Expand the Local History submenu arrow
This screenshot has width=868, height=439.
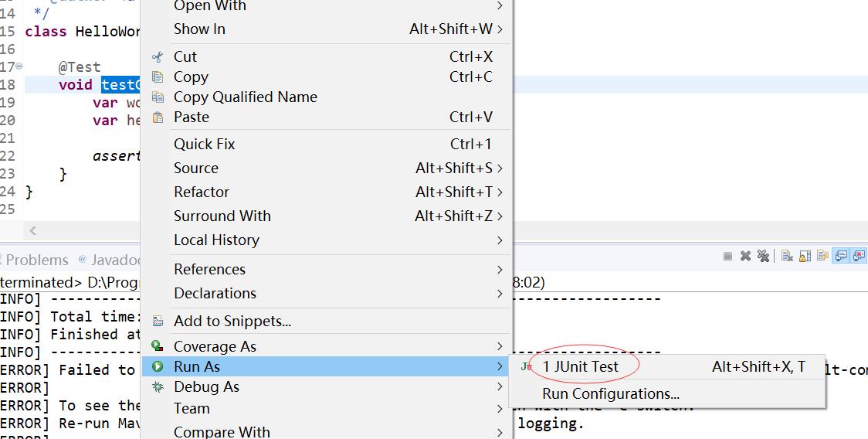pos(500,240)
